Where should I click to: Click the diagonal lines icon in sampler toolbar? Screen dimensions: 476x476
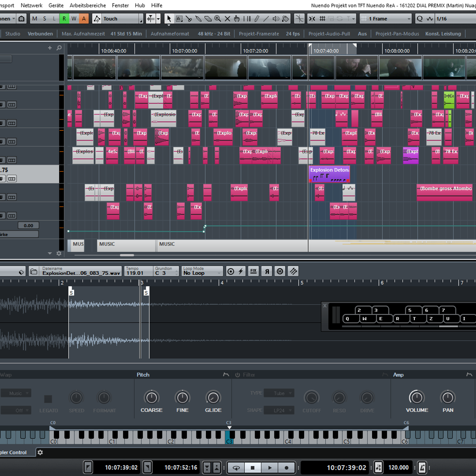[293, 271]
